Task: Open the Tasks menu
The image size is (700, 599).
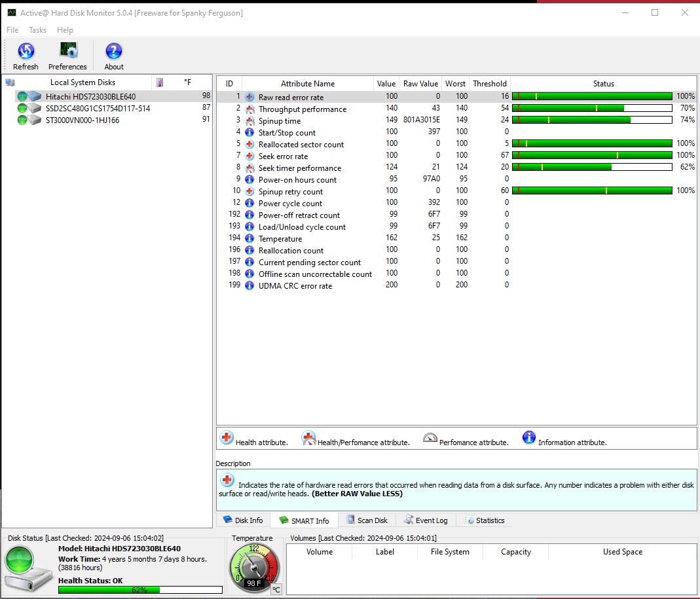Action: pyautogui.click(x=37, y=30)
